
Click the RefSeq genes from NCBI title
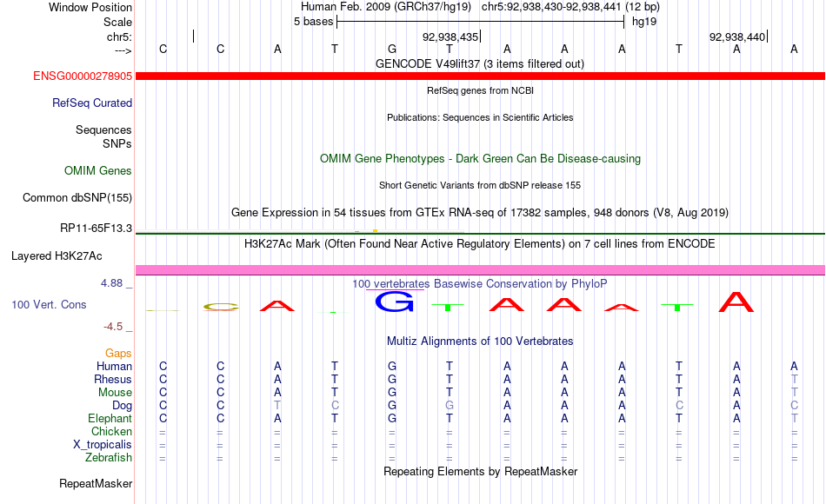(480, 90)
